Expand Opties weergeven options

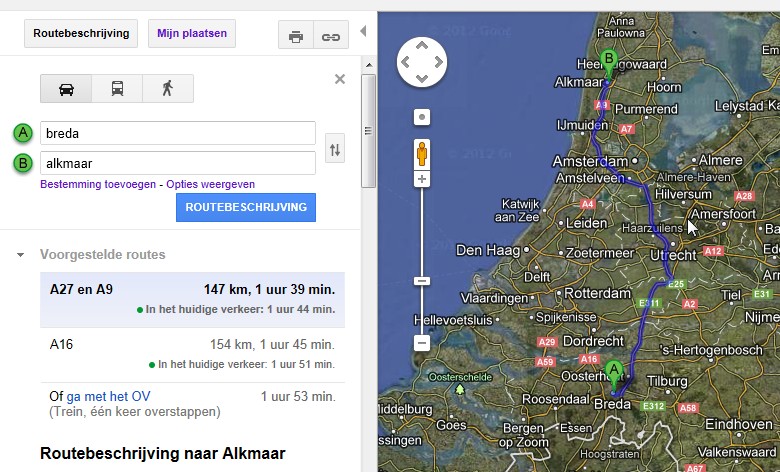[210, 184]
